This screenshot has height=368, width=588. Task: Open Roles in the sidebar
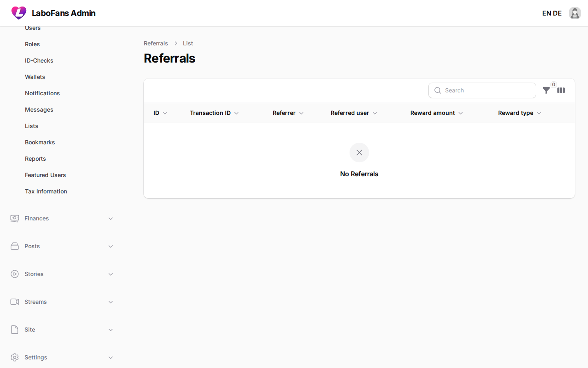[x=32, y=44]
